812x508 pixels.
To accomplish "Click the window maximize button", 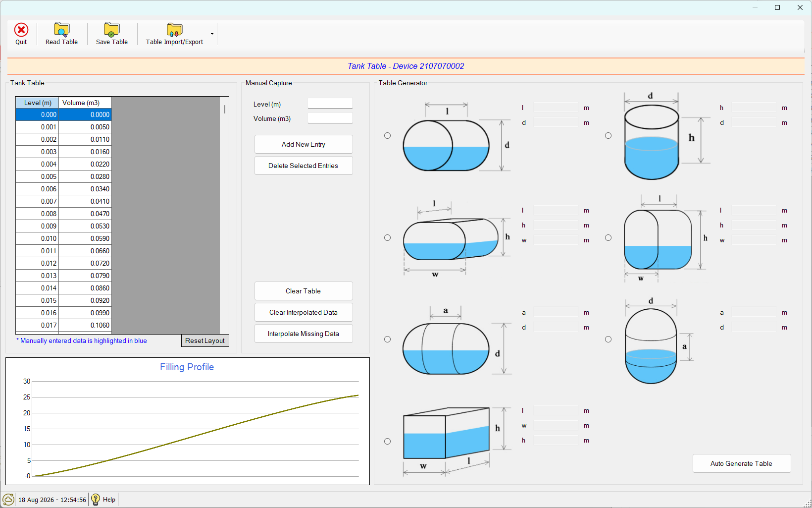I will (x=777, y=7).
